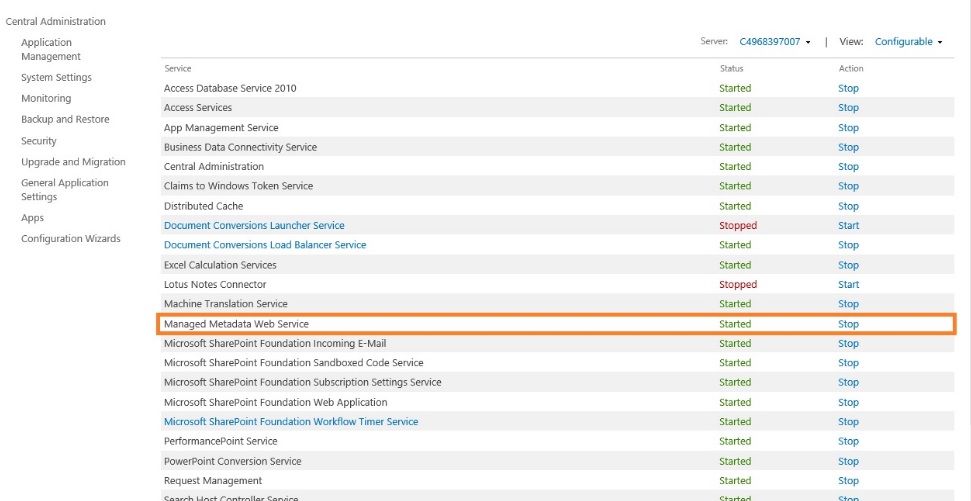
Task: Open Foundation Workflow Timer Service link
Action: point(291,422)
